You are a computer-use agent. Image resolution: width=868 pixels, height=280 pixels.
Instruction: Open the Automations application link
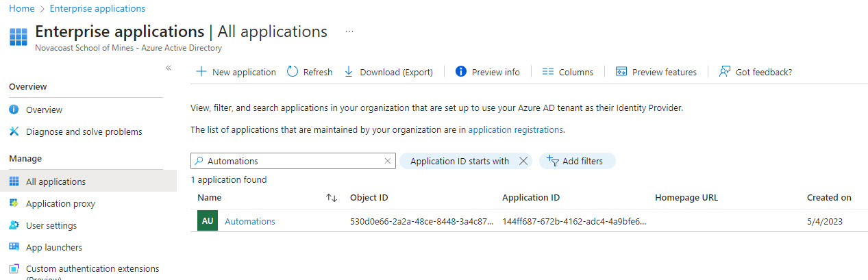(250, 221)
